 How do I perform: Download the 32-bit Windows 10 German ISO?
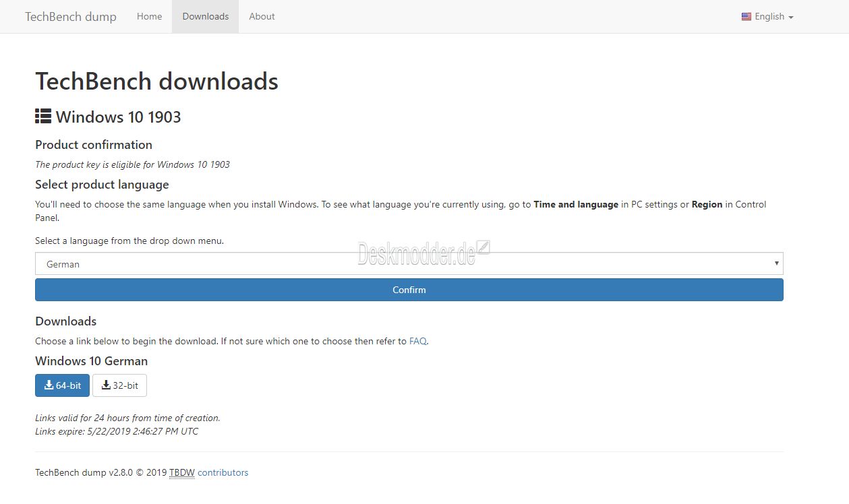point(119,385)
